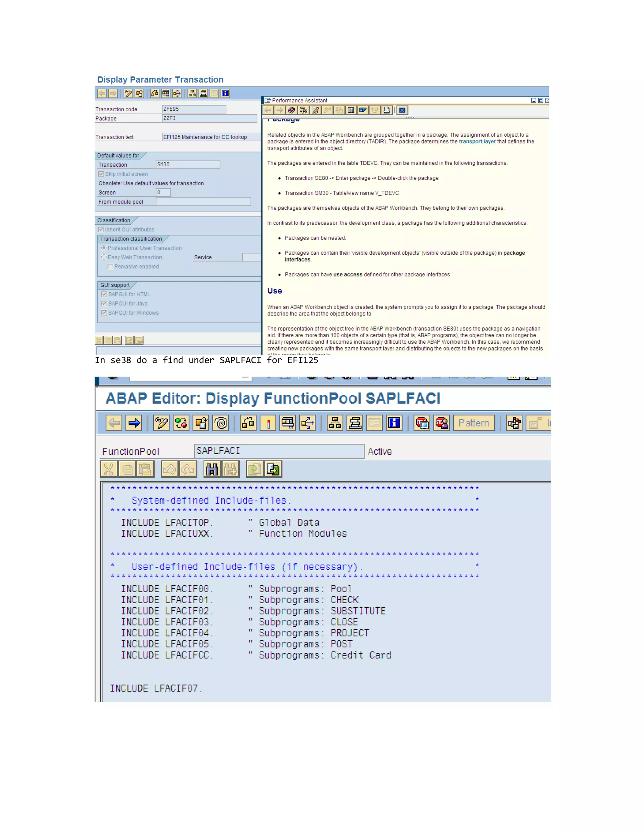The height and width of the screenshot is (833, 644).
Task: Click Display object list icon in Parameter Transaction toolbar
Action: pyautogui.click(x=192, y=93)
